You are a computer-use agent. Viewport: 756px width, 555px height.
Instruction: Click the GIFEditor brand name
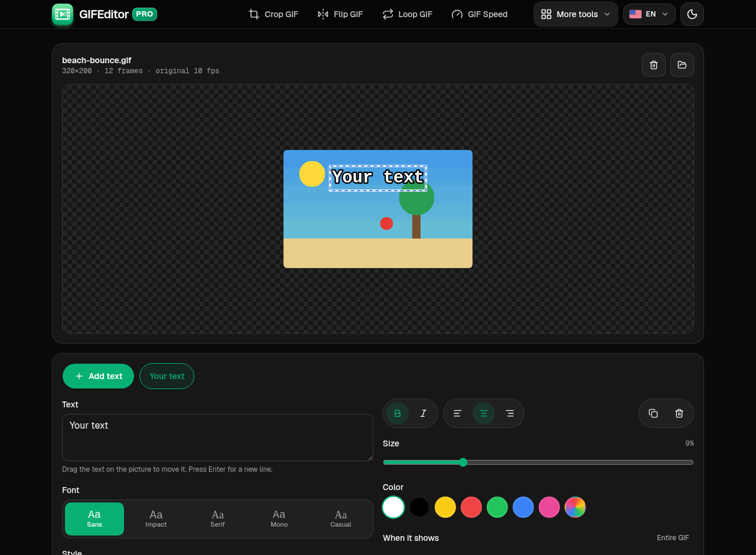point(104,14)
